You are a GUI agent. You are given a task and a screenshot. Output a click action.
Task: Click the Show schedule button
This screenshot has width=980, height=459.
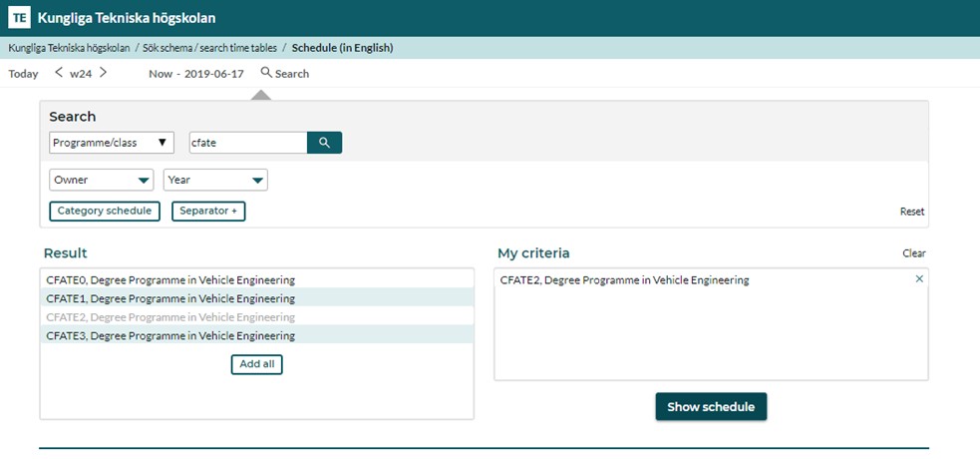tap(711, 407)
